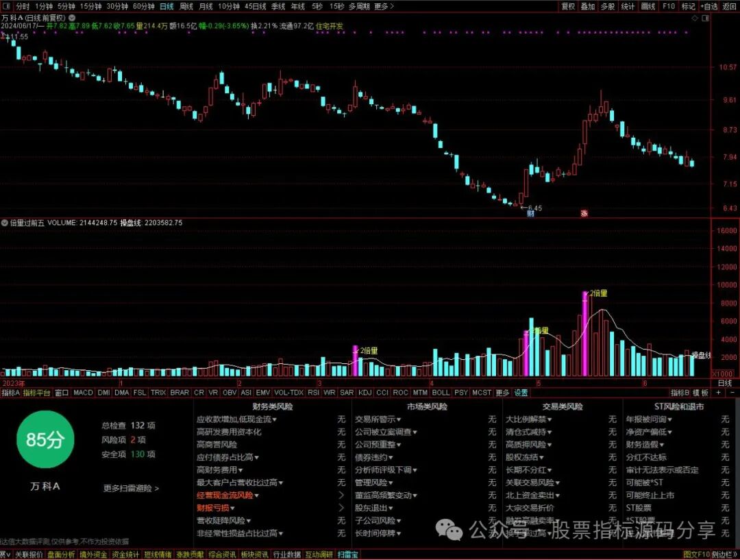Screen dimensions: 740x560
Task: Click 图文F10 in the bottom bar
Action: tap(697, 555)
